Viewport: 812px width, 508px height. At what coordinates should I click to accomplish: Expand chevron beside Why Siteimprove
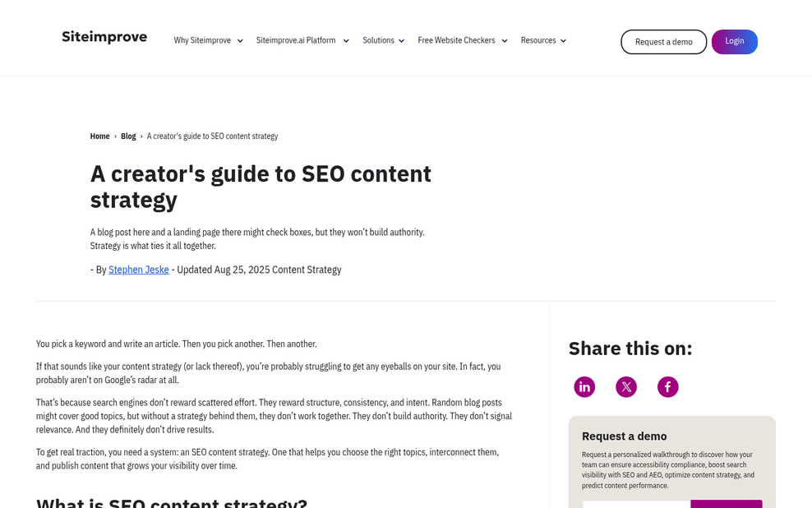[240, 41]
